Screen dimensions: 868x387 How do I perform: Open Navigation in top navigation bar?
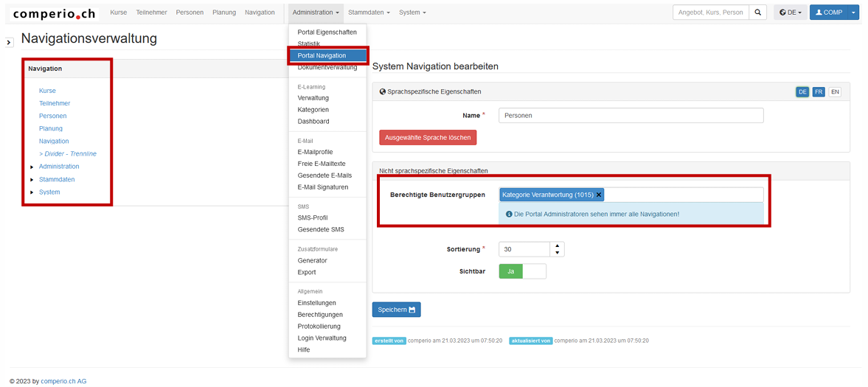coord(260,13)
